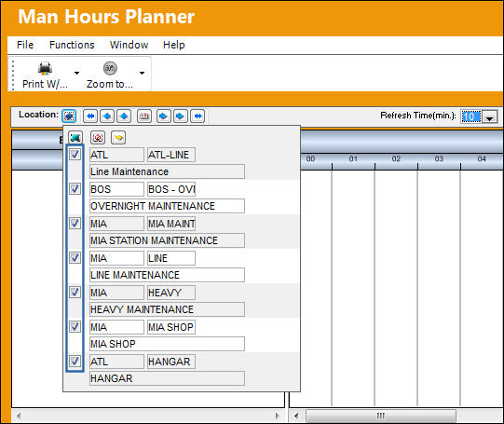The height and width of the screenshot is (424, 504).
Task: Click the leftmost double-arrow back navigation icon
Action: click(x=90, y=116)
